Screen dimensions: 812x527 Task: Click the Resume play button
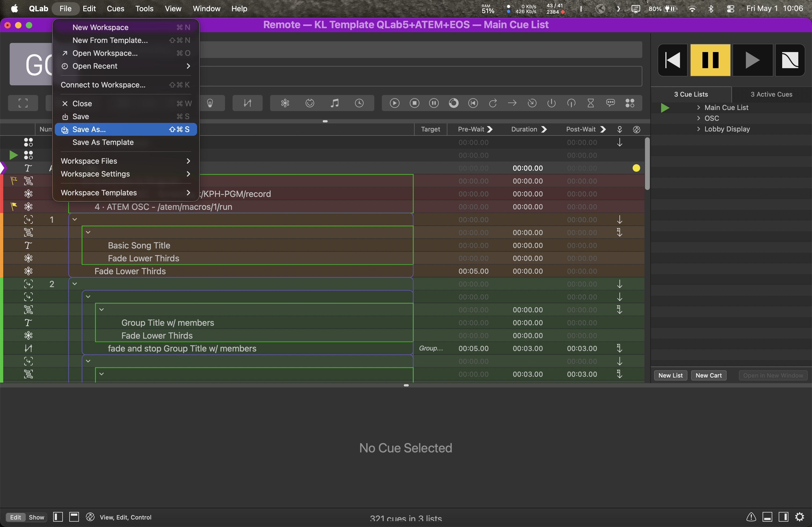(752, 60)
